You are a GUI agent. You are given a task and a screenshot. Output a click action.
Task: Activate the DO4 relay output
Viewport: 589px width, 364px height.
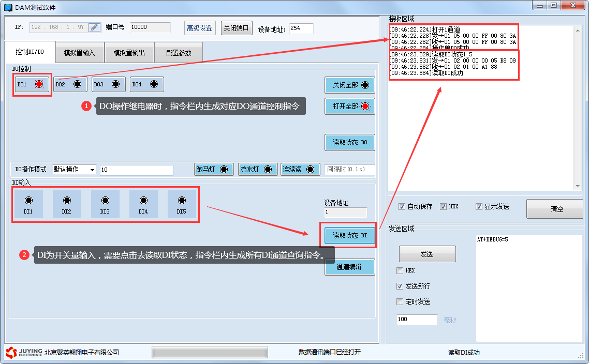point(146,84)
